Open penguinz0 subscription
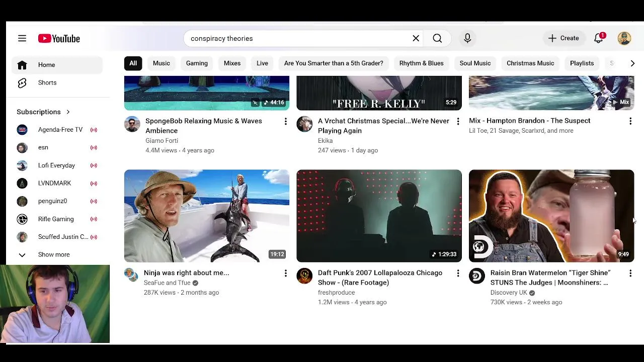 (x=57, y=201)
